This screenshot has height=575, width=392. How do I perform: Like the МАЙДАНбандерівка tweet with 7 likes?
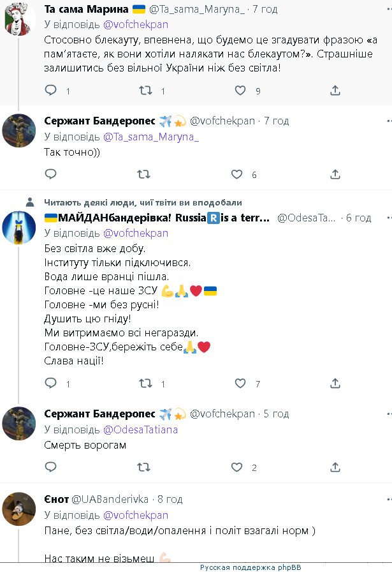[240, 383]
